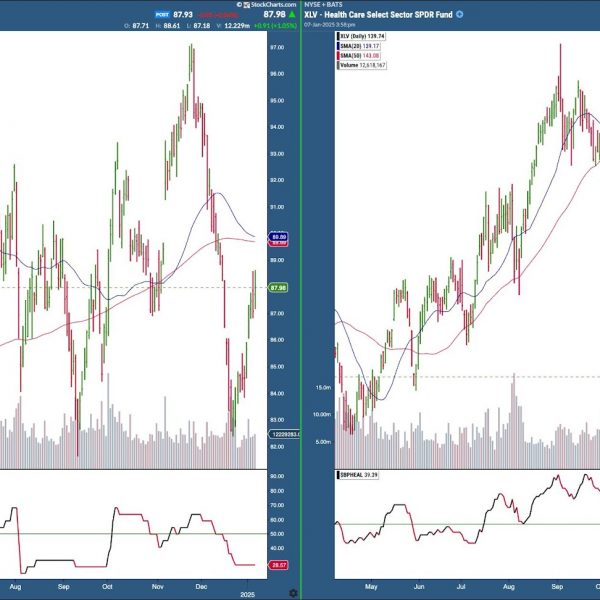Click the NYSE + BATS exchange label
The height and width of the screenshot is (600, 600).
(323, 5)
